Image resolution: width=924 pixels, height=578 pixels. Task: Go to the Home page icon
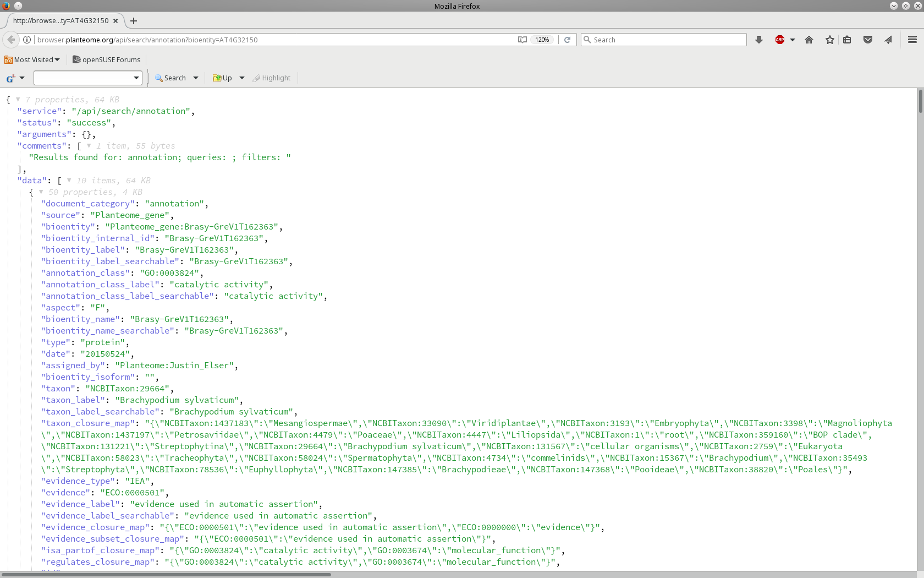809,40
